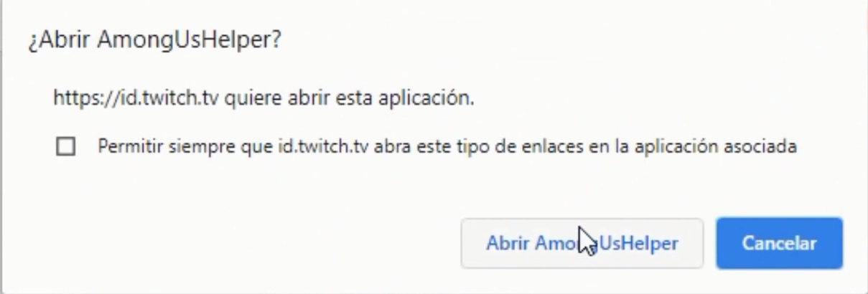Screen dimensions: 868x294
Task: Confirm opening the AmongUsHelper application
Action: (582, 243)
